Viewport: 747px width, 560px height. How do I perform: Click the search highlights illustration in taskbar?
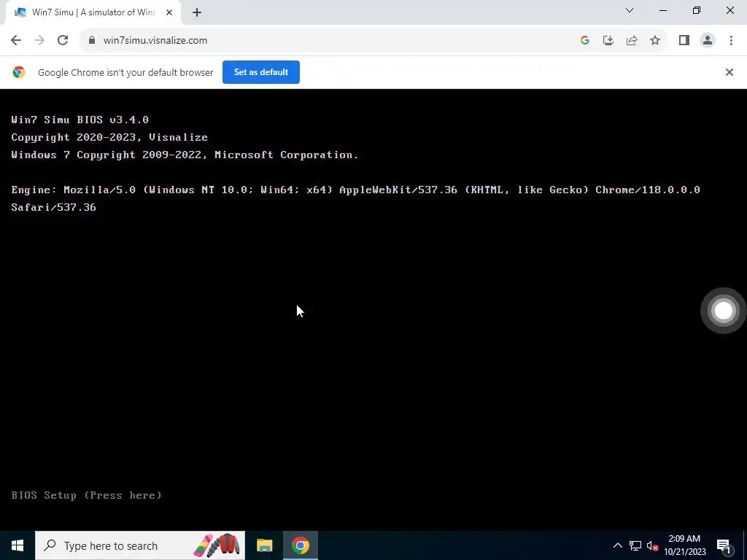tap(217, 545)
